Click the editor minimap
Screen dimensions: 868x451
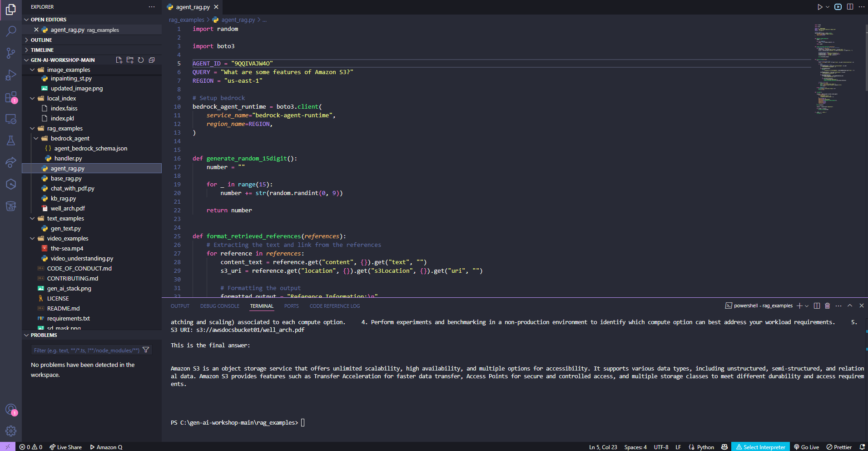coord(837,68)
